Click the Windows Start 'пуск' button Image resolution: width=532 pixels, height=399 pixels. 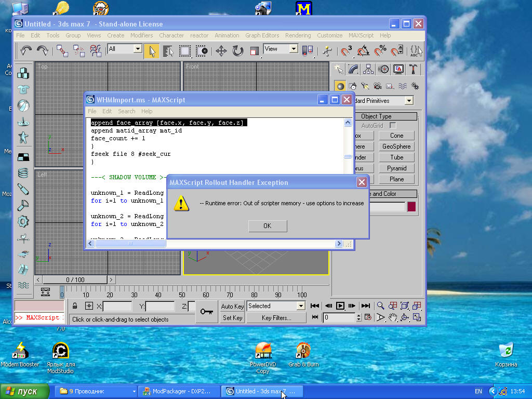tap(24, 392)
